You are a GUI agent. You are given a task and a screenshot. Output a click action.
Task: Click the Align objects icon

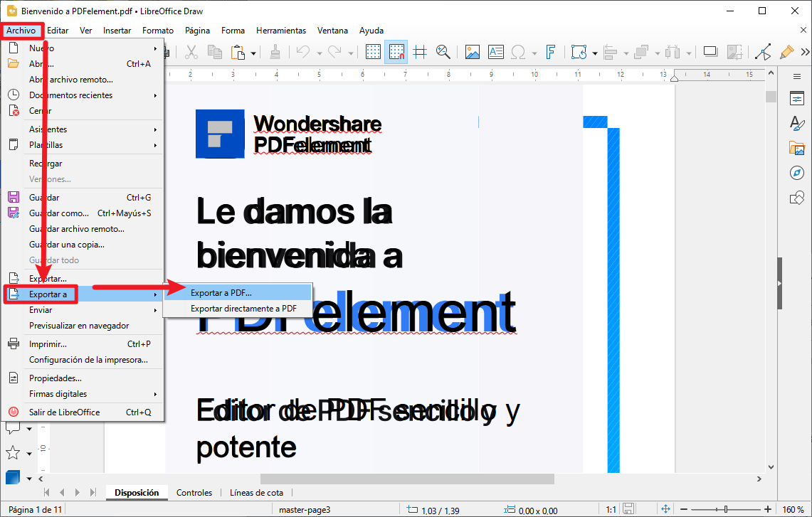[x=611, y=52]
